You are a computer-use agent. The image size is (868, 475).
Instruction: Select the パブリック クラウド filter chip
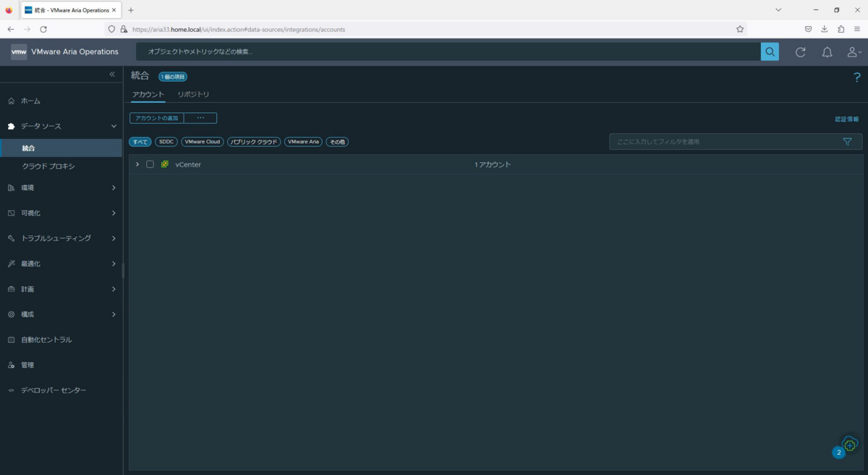pyautogui.click(x=254, y=142)
